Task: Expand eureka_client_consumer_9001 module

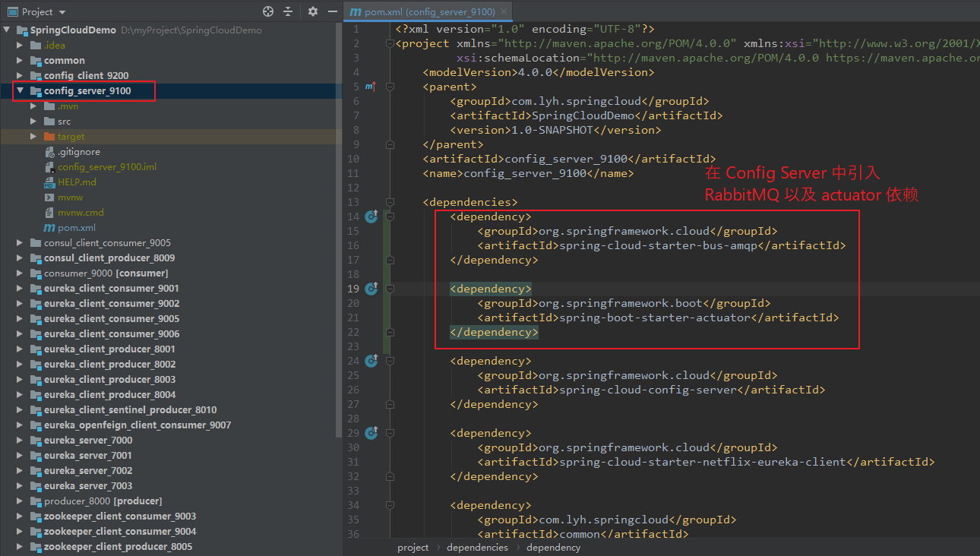Action: click(21, 289)
